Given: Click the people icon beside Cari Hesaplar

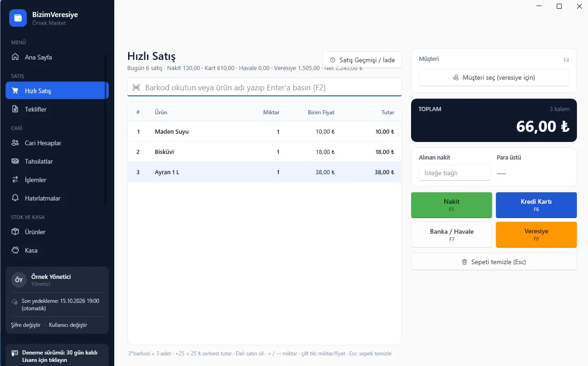Looking at the screenshot, I should pyautogui.click(x=15, y=143).
